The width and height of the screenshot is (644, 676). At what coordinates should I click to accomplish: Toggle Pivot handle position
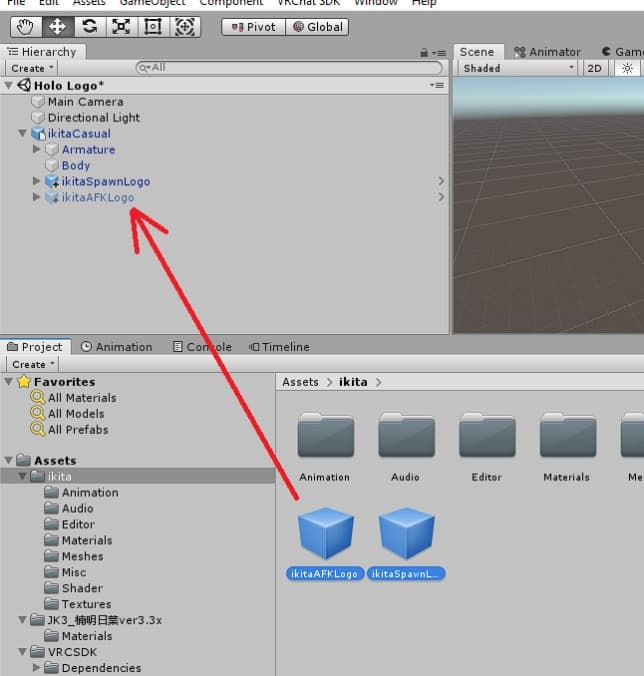tap(253, 27)
